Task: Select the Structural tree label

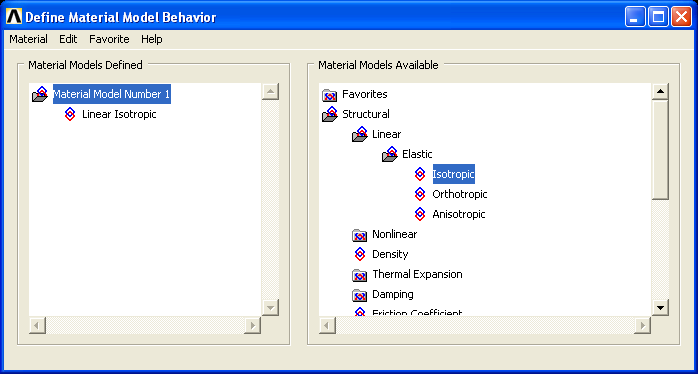Action: pyautogui.click(x=366, y=114)
